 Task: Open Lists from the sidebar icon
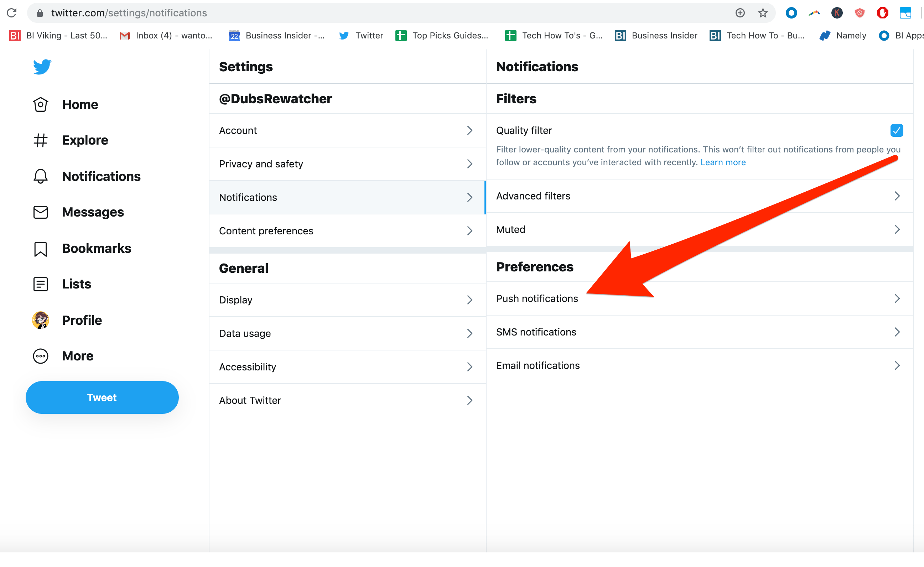pos(41,284)
